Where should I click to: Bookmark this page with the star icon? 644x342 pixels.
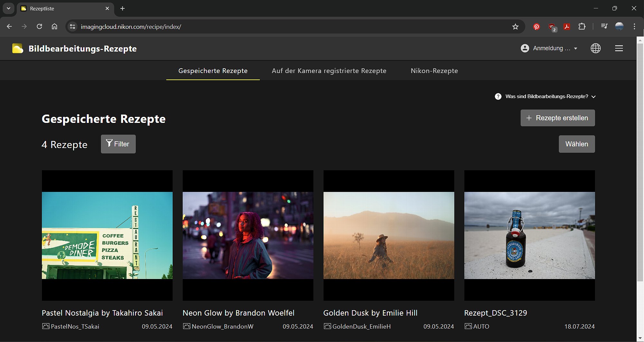(515, 27)
